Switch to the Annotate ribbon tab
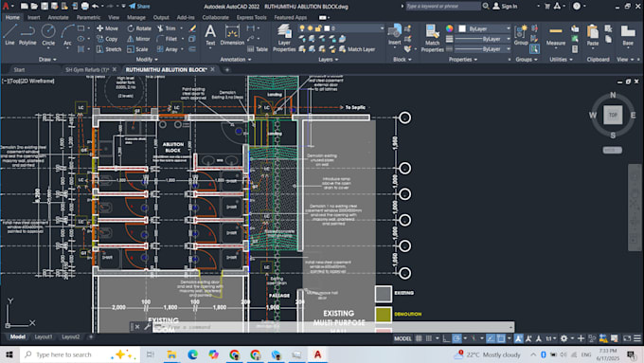This screenshot has width=644, height=363. click(58, 17)
